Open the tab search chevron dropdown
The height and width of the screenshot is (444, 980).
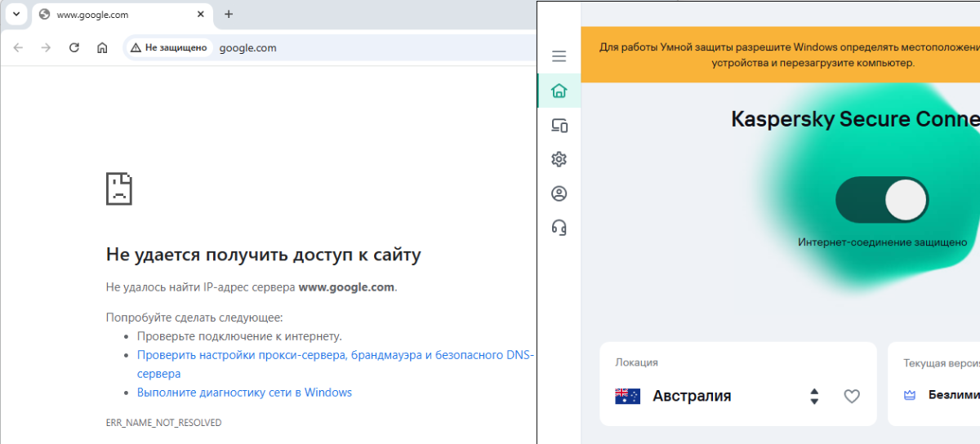coord(16,14)
